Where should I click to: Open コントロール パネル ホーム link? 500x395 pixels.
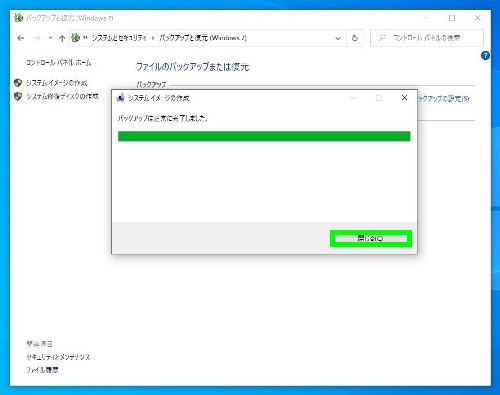click(59, 62)
